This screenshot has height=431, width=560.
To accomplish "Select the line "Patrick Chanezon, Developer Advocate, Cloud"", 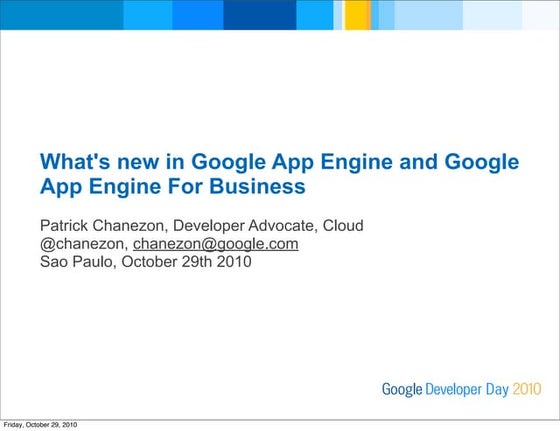I will pyautogui.click(x=202, y=226).
